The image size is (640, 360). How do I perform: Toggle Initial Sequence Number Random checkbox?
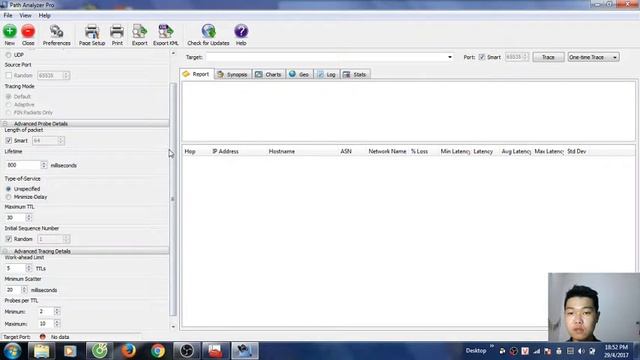9,239
